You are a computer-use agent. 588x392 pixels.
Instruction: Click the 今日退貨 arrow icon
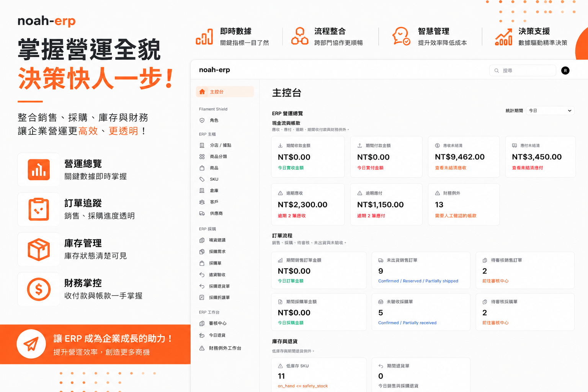[x=202, y=335]
